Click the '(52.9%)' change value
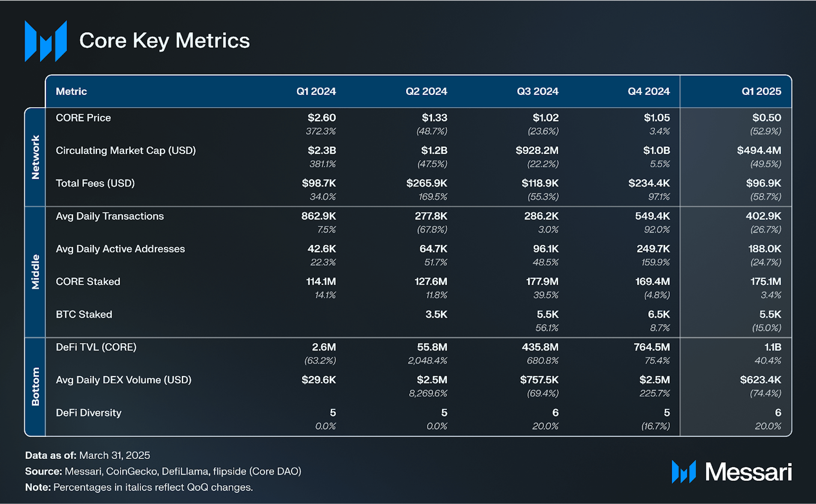Viewport: 816px width, 504px height. tap(766, 131)
